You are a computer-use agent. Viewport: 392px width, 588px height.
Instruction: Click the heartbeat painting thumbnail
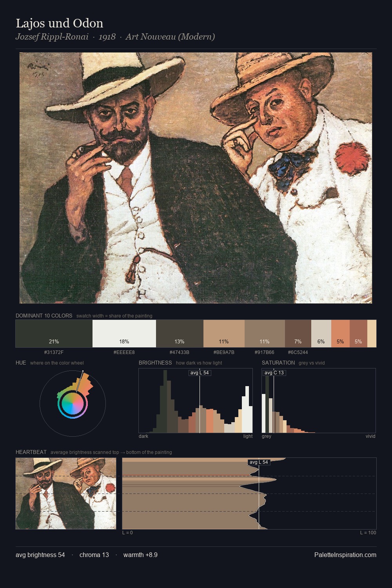66,494
